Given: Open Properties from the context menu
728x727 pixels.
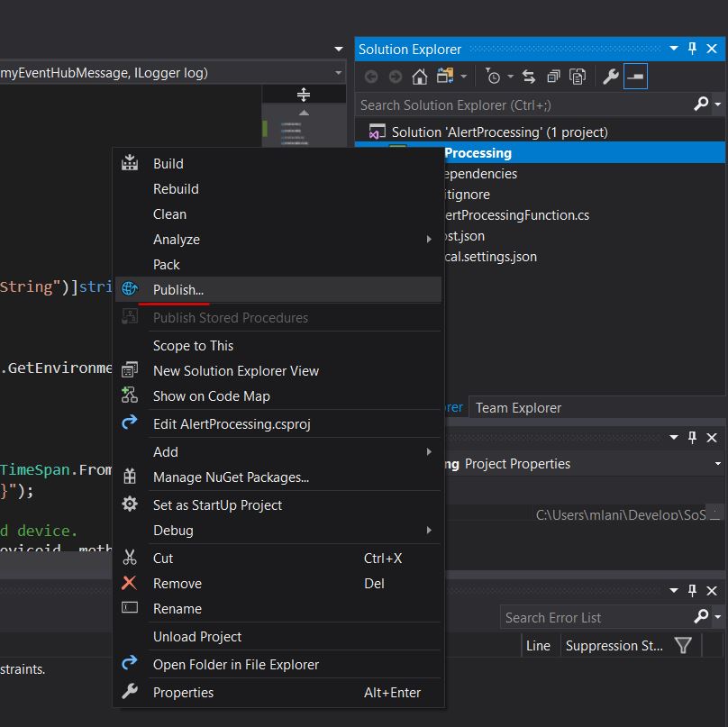Looking at the screenshot, I should click(x=278, y=692).
